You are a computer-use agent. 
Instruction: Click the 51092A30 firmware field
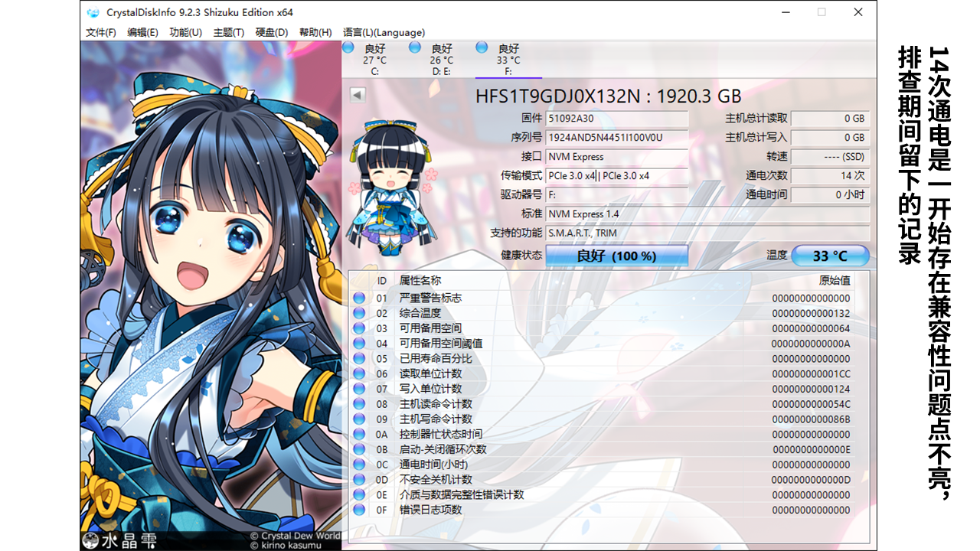coord(616,119)
